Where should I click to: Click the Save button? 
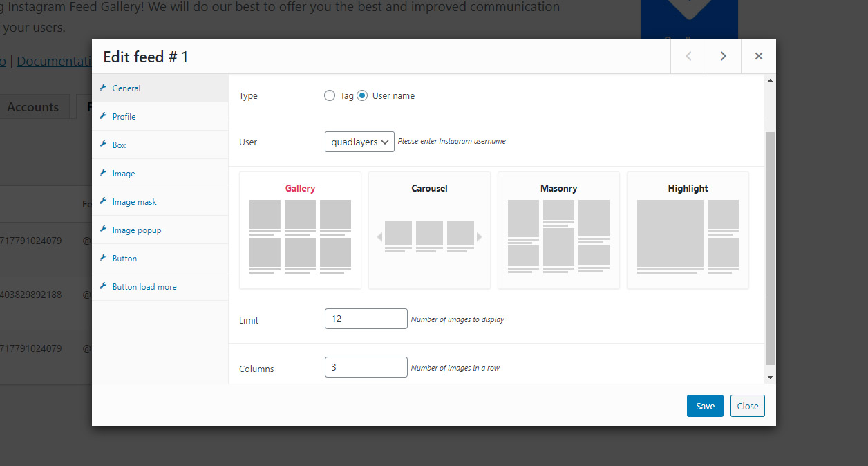pyautogui.click(x=705, y=406)
